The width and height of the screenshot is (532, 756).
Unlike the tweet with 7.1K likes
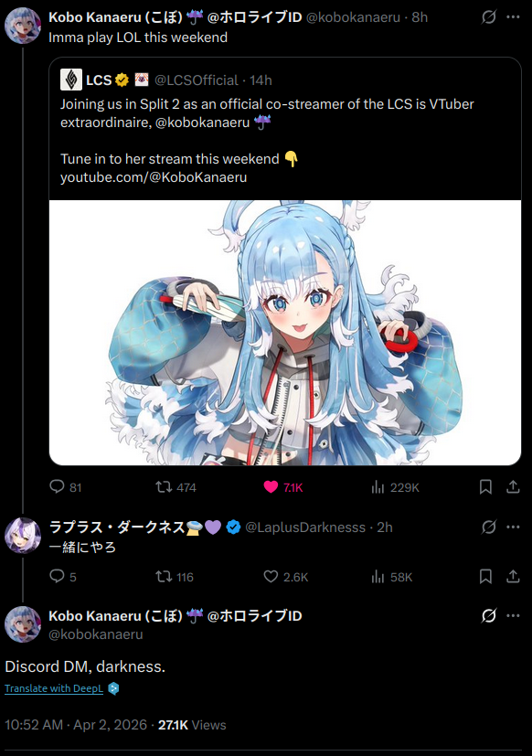(x=283, y=487)
